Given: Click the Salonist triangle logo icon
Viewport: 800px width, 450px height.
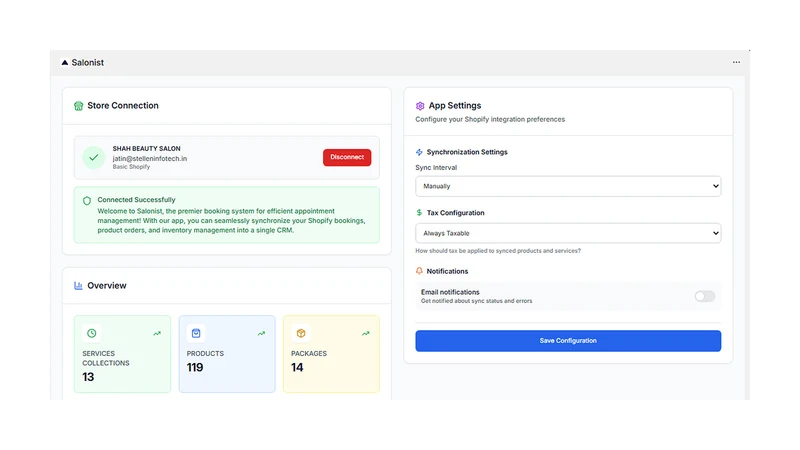Looking at the screenshot, I should [65, 62].
